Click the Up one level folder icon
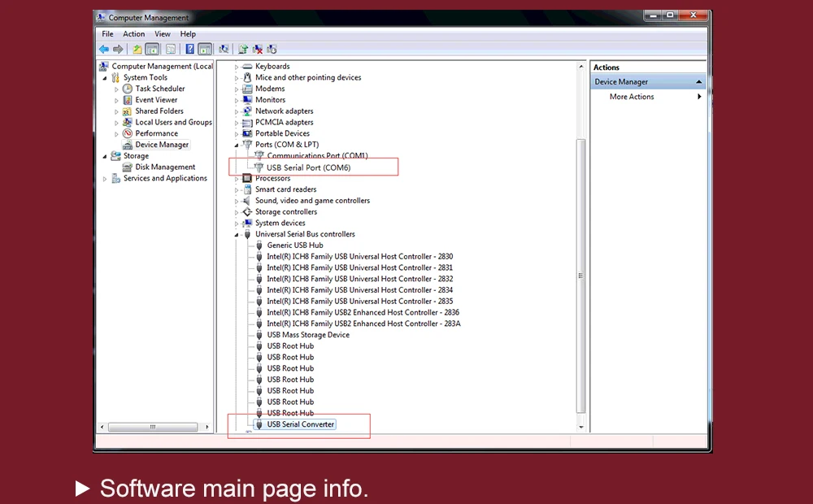 [137, 50]
